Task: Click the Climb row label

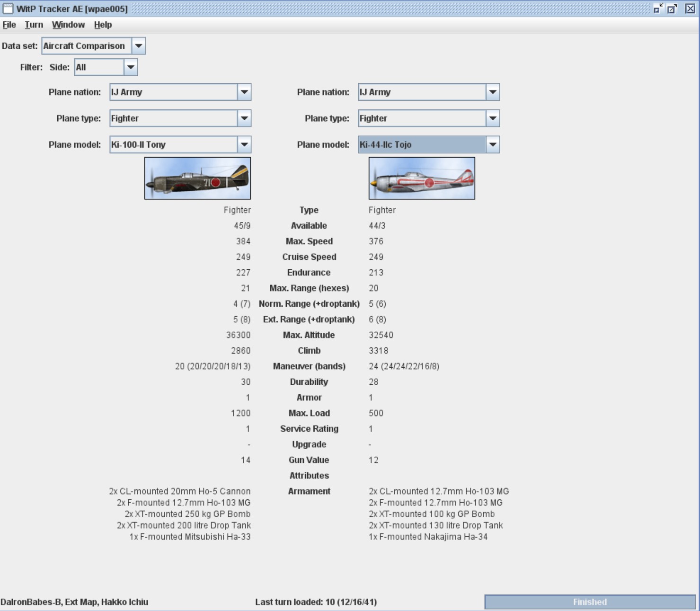Action: pyautogui.click(x=309, y=351)
